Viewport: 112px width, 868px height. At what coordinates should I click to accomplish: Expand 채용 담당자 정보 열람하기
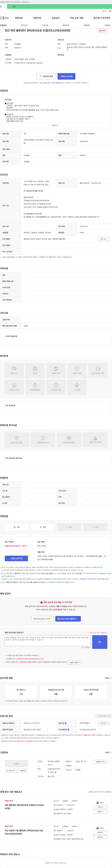[x=68, y=619]
